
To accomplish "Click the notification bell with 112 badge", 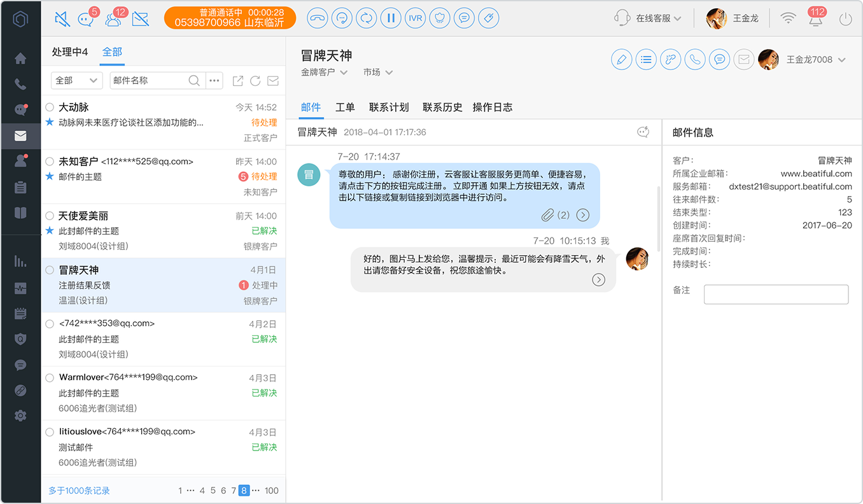I will (815, 18).
